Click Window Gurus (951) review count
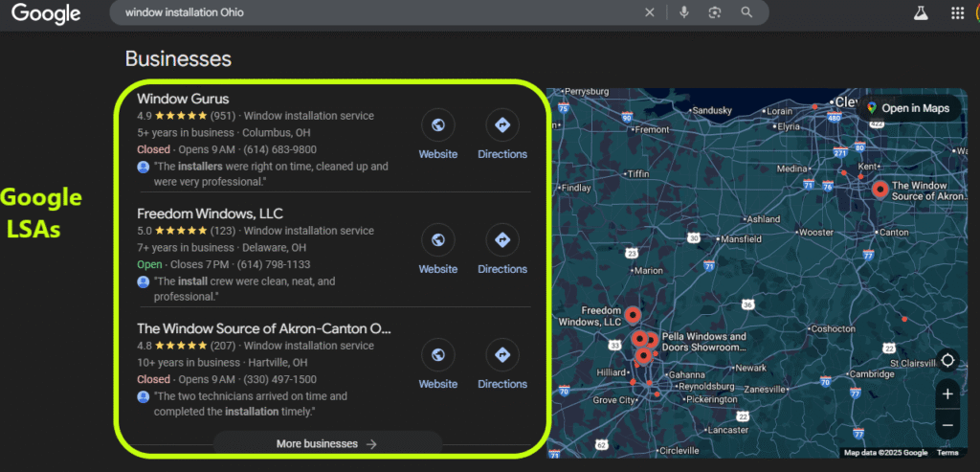 point(222,116)
